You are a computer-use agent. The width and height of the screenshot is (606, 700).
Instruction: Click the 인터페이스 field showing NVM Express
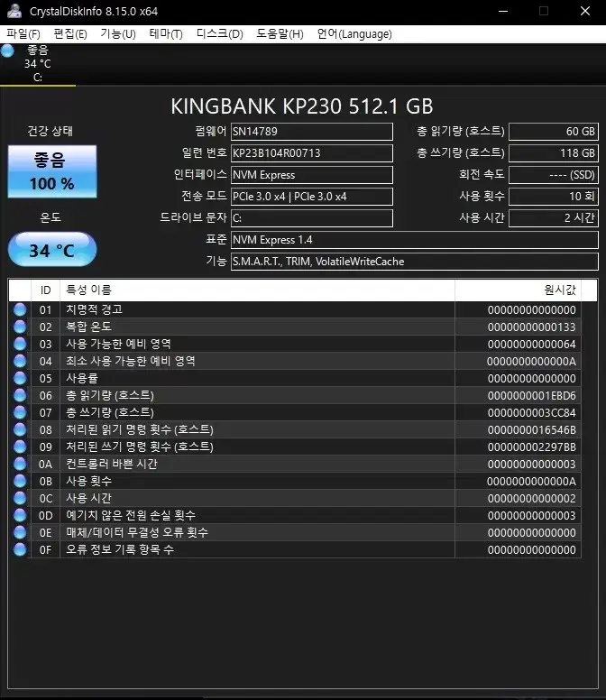coord(312,175)
